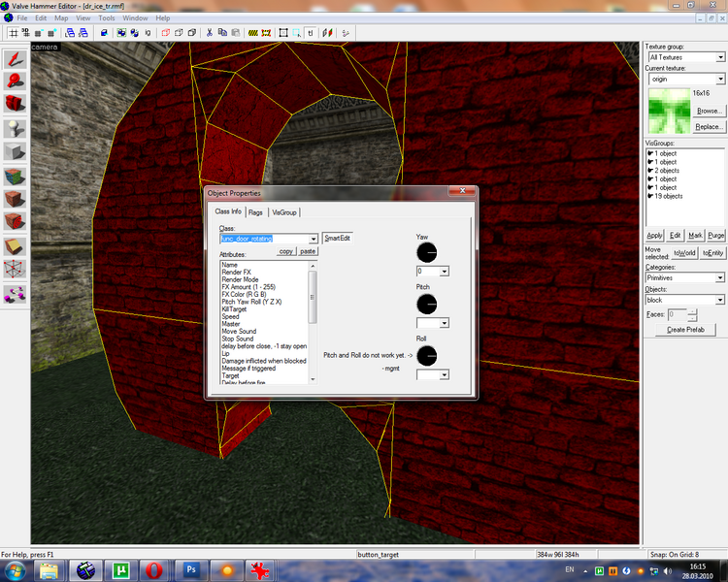The height and width of the screenshot is (582, 728).
Task: Open the Yaw angle dropdown
Action: coord(445,271)
